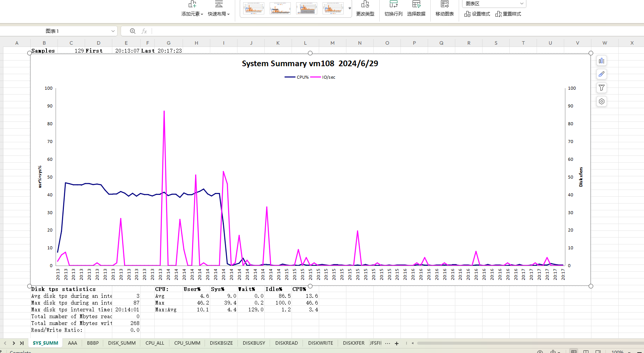644x353 pixels.
Task: Show more sheets with ellipsis button
Action: point(388,343)
